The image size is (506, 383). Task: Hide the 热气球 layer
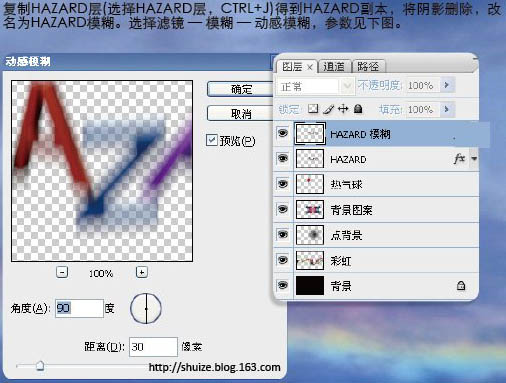click(x=283, y=184)
